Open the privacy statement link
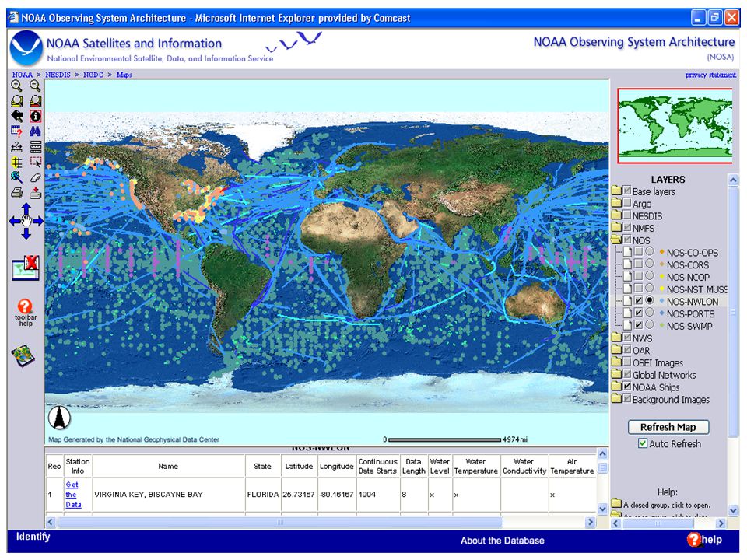The height and width of the screenshot is (560, 747). [710, 75]
